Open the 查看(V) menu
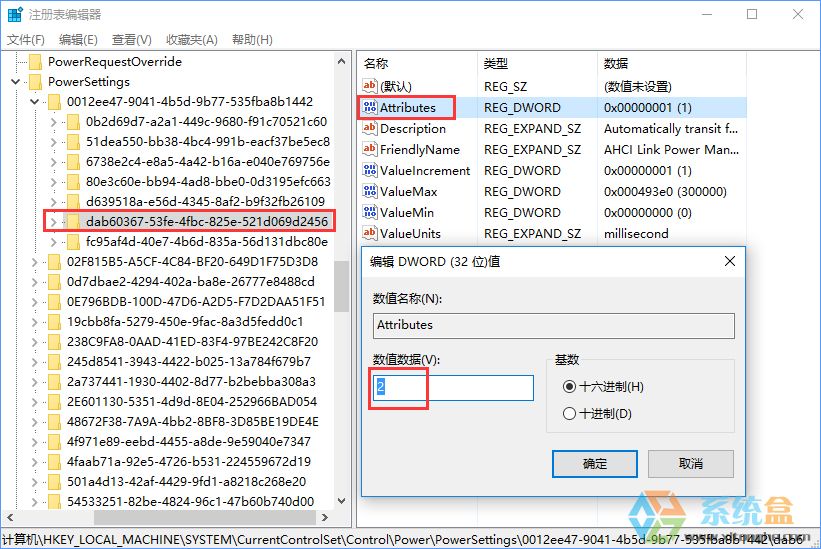This screenshot has height=549, width=821. [131, 40]
